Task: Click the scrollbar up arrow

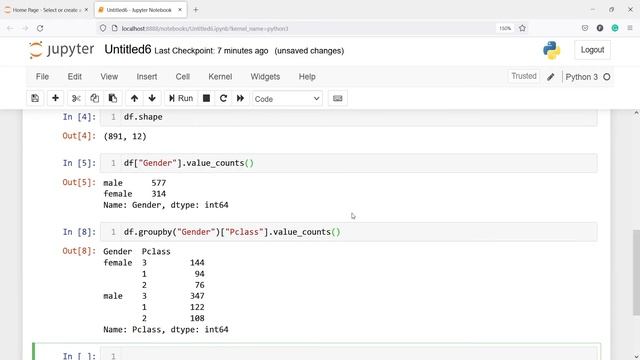Action: click(636, 113)
